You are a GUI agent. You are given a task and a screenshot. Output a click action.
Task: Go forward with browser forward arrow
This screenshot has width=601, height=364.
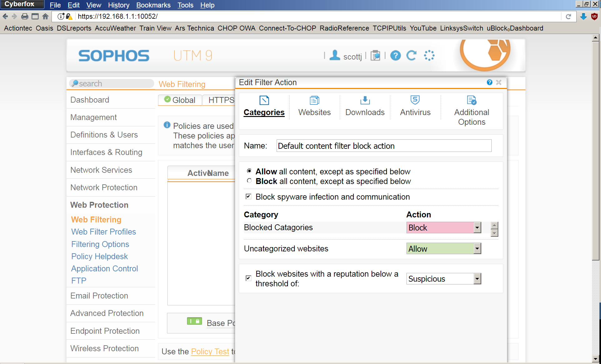(14, 16)
